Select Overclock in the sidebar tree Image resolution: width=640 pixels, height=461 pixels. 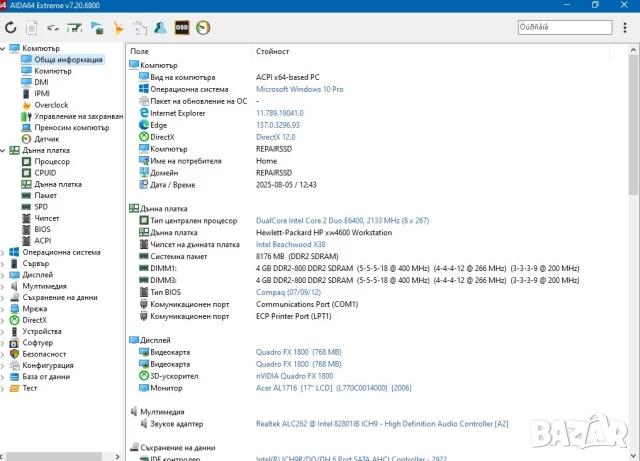tap(51, 104)
